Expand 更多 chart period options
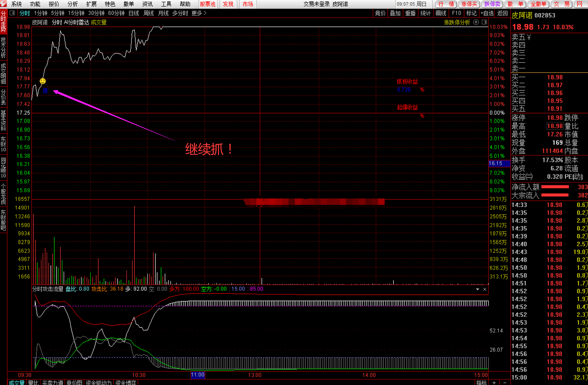588x385 pixels. pos(199,13)
